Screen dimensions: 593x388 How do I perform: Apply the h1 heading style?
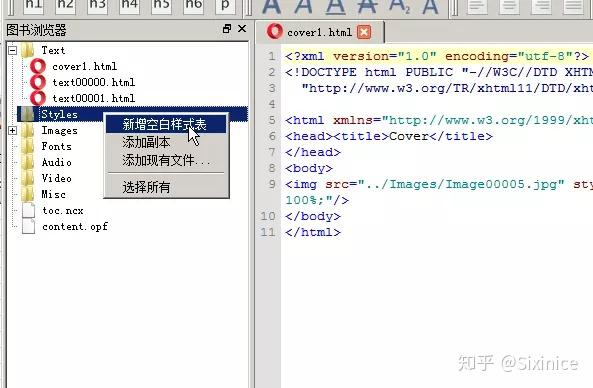pyautogui.click(x=34, y=6)
